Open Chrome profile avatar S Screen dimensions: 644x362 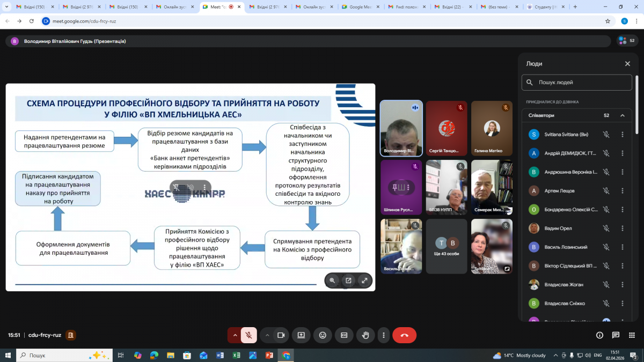coord(625,21)
